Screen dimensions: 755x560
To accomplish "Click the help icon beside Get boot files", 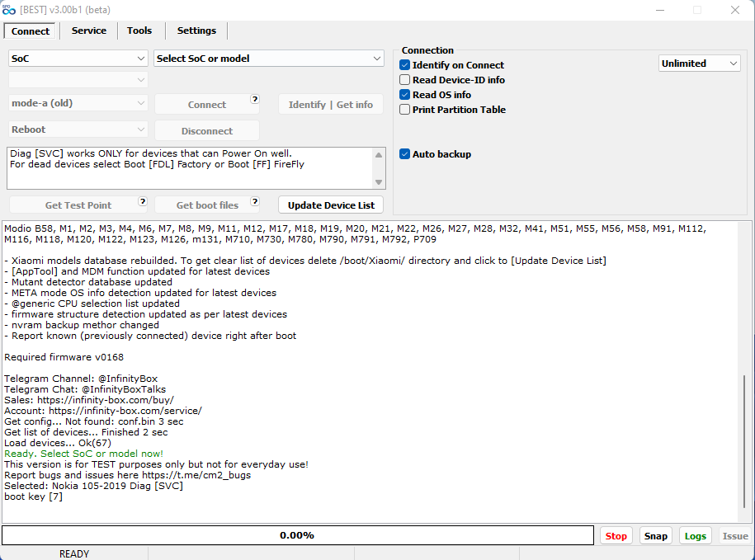I will (x=255, y=200).
